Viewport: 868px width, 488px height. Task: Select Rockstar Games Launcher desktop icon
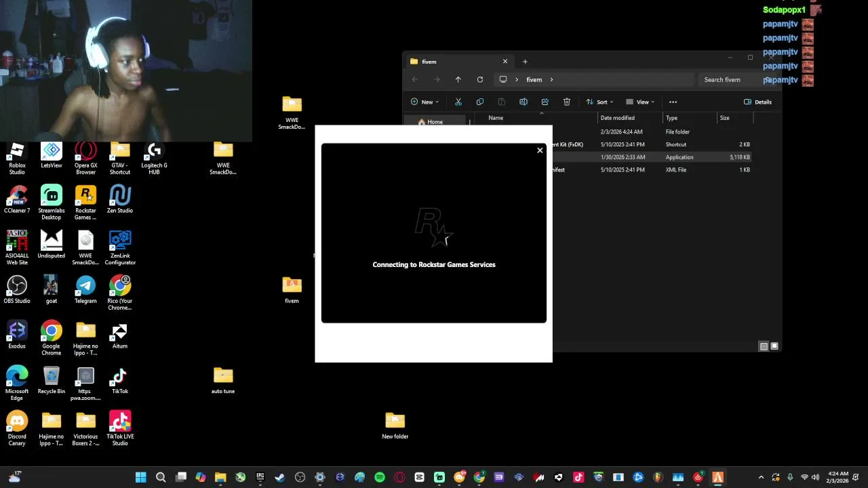coord(85,203)
